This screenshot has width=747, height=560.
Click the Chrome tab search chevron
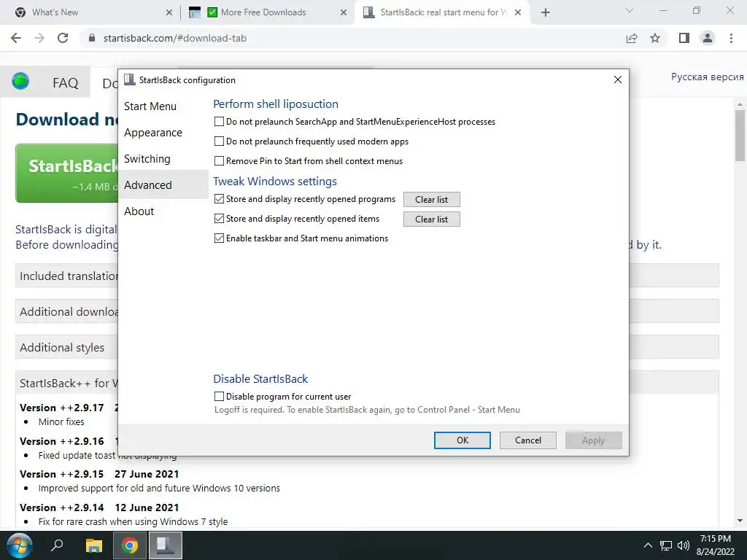click(x=630, y=10)
